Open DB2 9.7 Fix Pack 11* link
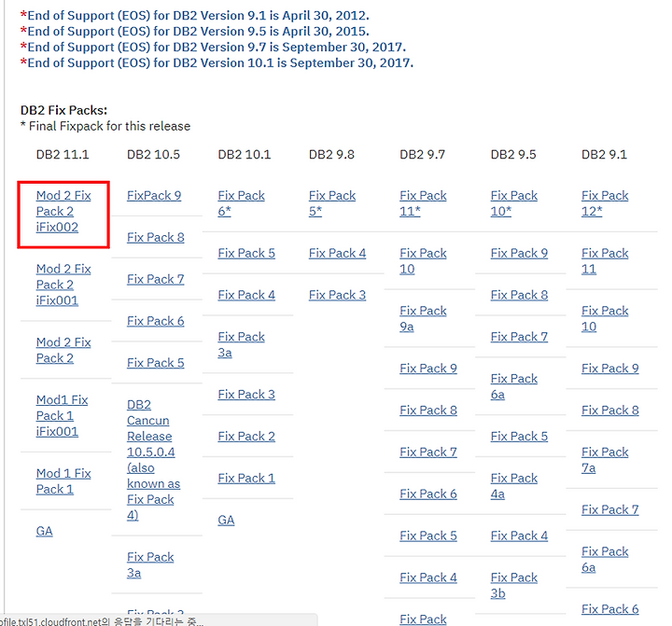Screen dimensions: 672x626 [x=423, y=203]
